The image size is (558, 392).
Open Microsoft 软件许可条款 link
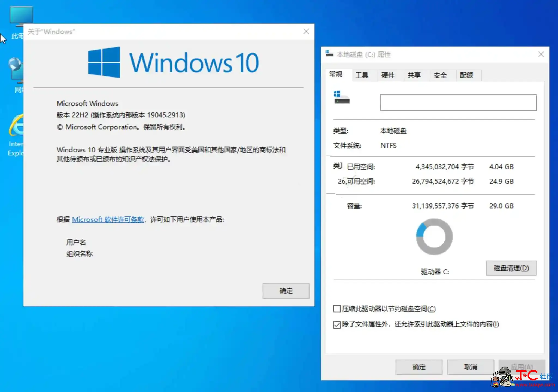coord(108,219)
